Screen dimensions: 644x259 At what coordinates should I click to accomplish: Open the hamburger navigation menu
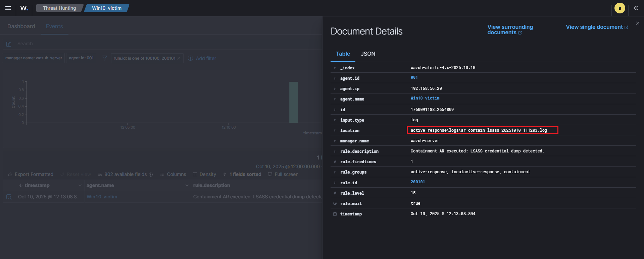point(8,8)
